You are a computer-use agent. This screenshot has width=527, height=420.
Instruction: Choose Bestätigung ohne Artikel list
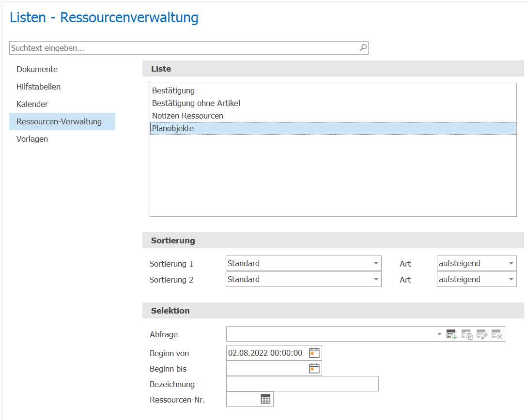coord(333,103)
